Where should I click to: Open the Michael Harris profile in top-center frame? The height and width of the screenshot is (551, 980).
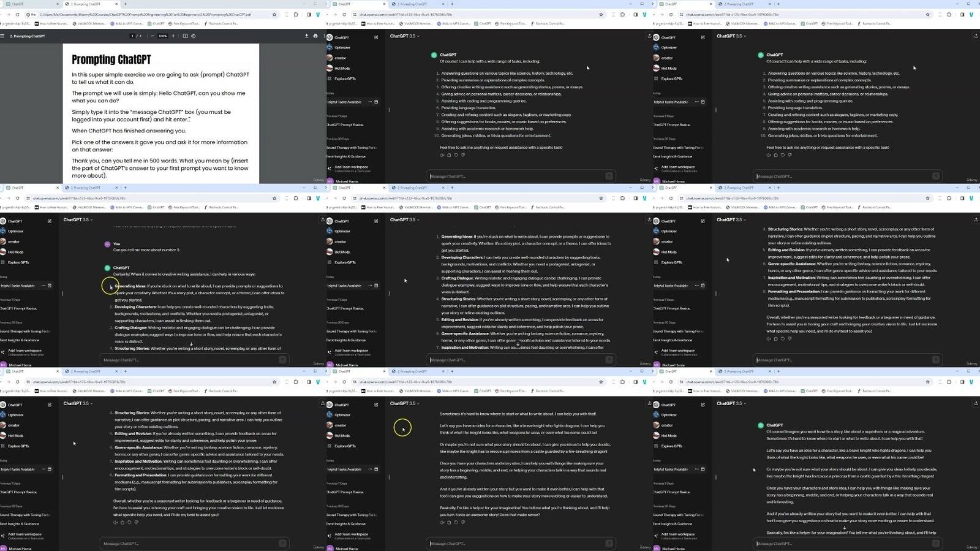tap(343, 181)
